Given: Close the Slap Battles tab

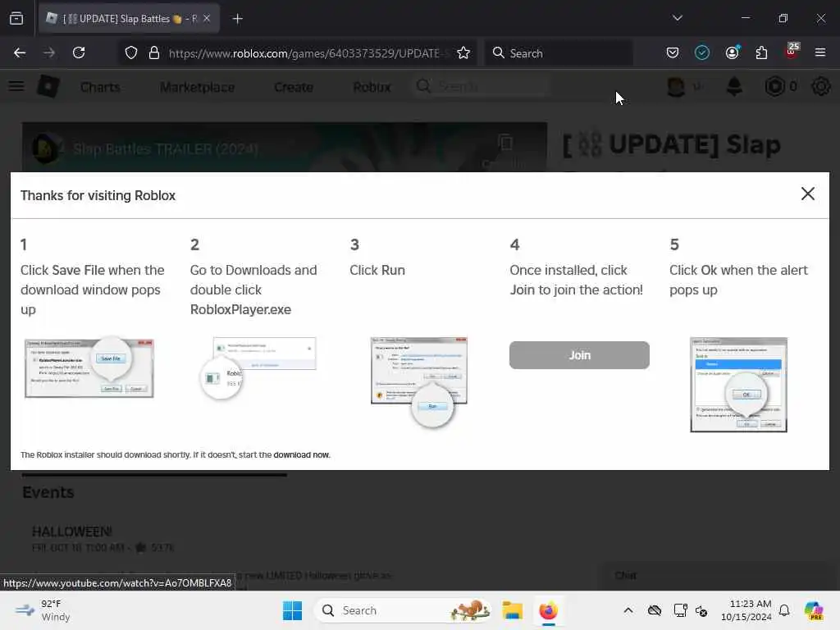Looking at the screenshot, I should click(x=207, y=18).
